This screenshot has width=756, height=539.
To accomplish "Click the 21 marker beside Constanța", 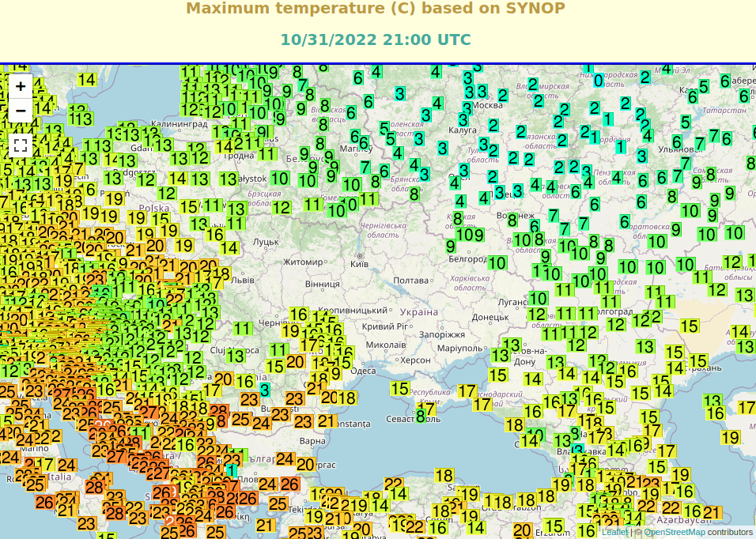I will click(326, 421).
